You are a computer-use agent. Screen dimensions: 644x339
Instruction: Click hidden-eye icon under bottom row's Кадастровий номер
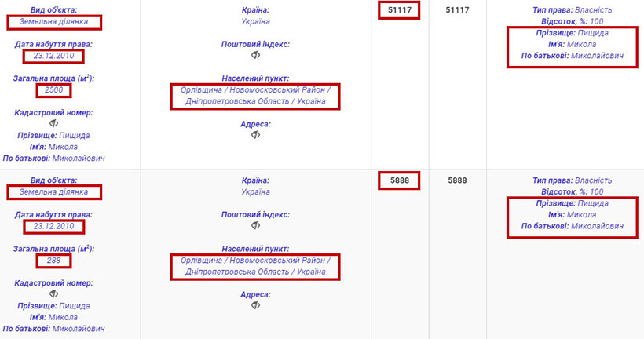coord(53,293)
